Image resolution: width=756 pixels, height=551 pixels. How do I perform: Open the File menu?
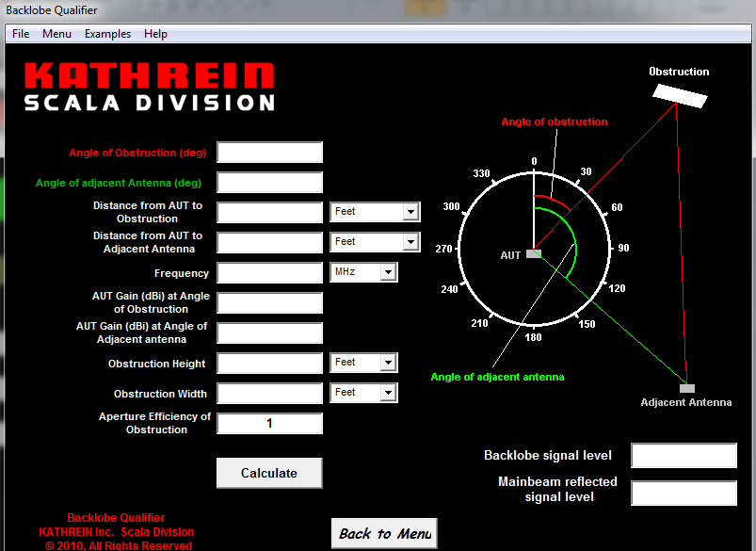(20, 33)
